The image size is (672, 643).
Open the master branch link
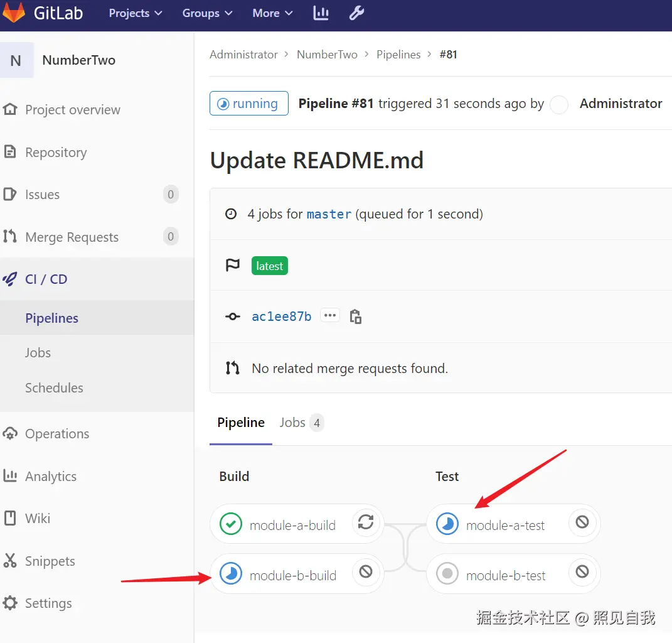[329, 214]
